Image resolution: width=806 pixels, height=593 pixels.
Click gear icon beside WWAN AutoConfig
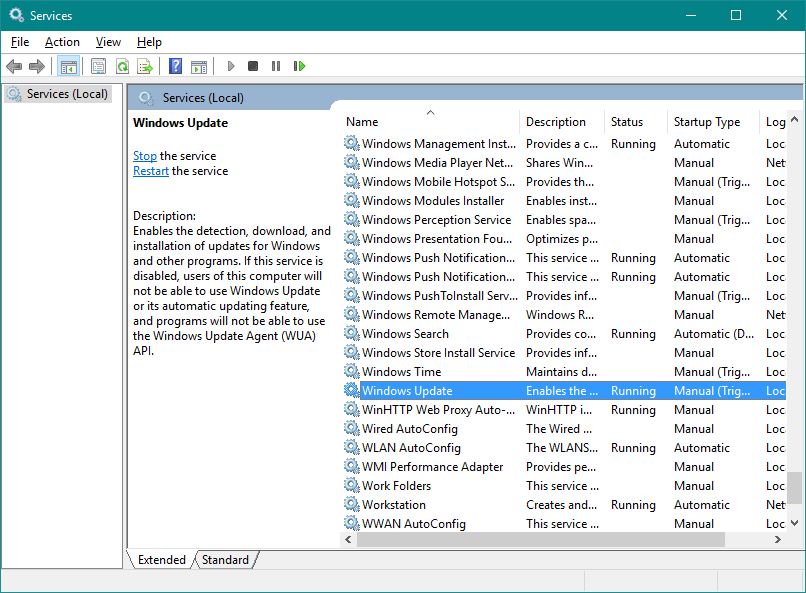coord(352,524)
